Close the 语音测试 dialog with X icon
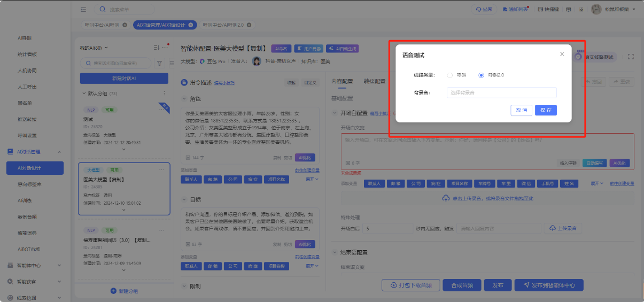The width and height of the screenshot is (644, 302). 562,54
